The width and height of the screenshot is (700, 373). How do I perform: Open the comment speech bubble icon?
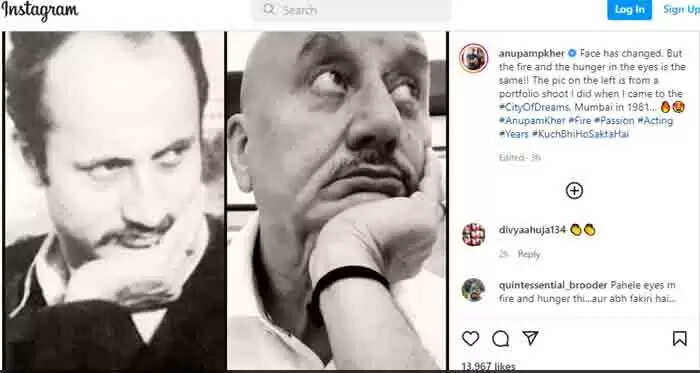click(x=500, y=339)
